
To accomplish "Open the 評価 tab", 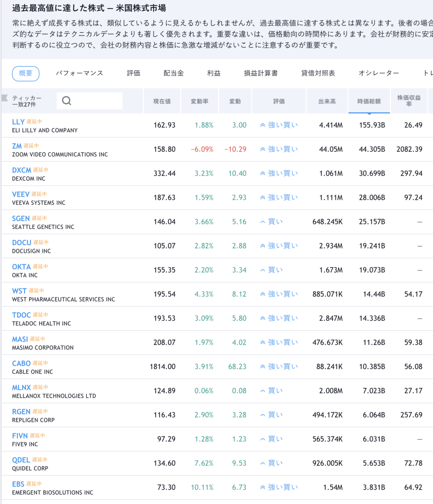I will 134,73.
